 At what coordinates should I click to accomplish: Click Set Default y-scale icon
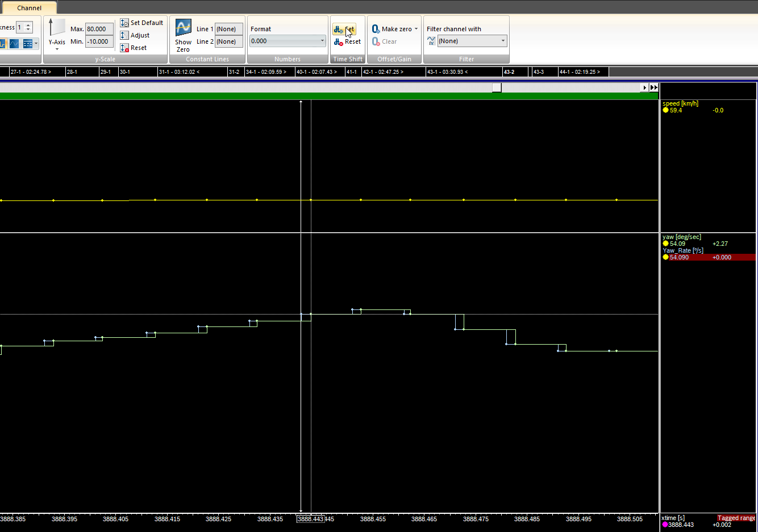coord(124,23)
